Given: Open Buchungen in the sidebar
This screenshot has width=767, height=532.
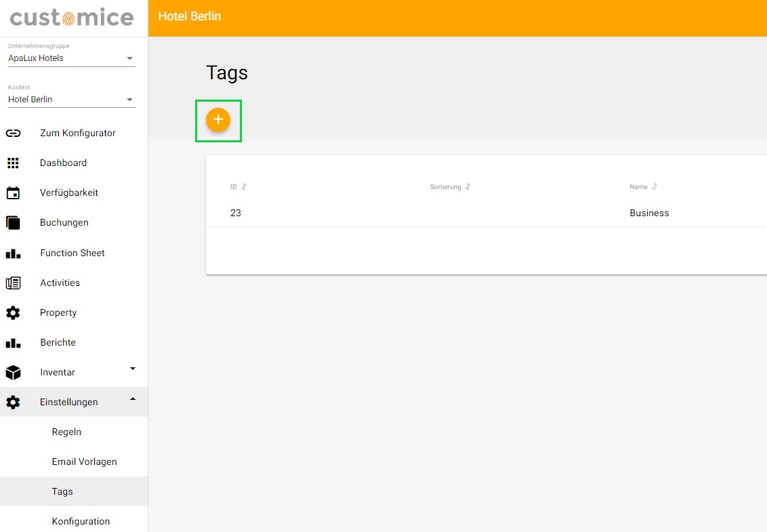Looking at the screenshot, I should coord(64,223).
